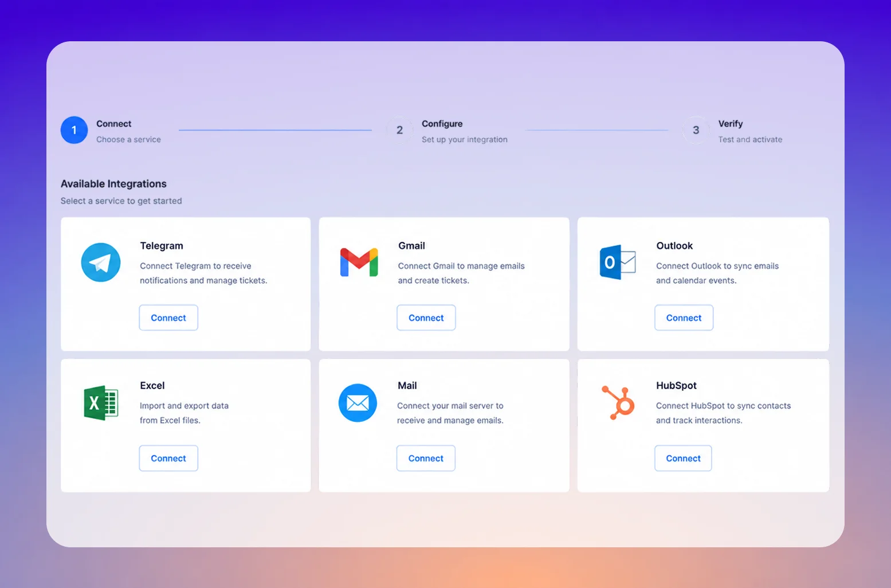Click Excel 'Import and export data' description
The image size is (891, 588).
click(x=184, y=413)
